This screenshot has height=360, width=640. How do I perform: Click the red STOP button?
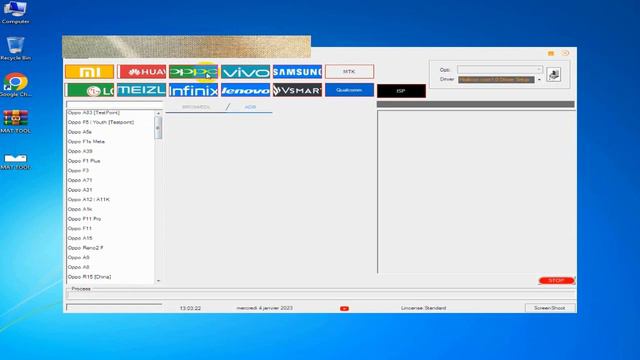556,280
